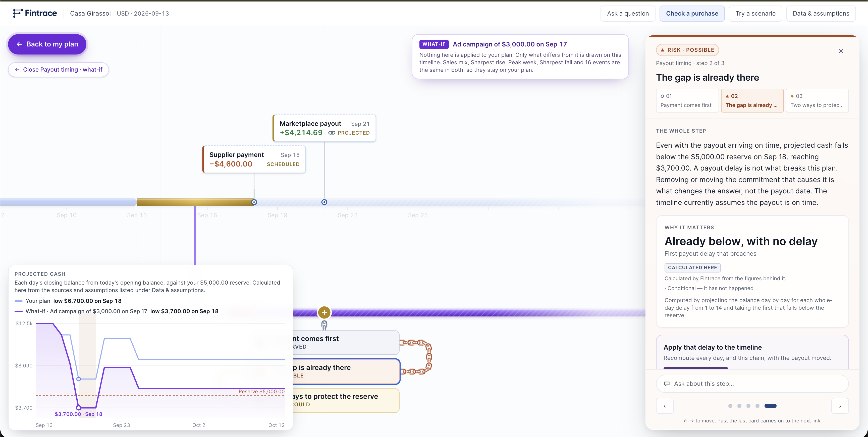
Task: Select the first pagination dot
Action: tap(730, 406)
